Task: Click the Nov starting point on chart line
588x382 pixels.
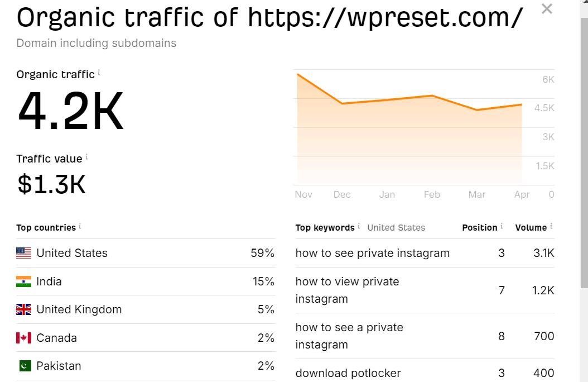Action: 298,74
